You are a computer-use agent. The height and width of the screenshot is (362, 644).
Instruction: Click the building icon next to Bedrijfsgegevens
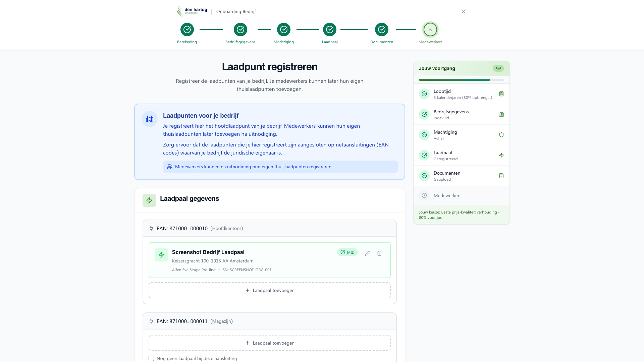[501, 114]
